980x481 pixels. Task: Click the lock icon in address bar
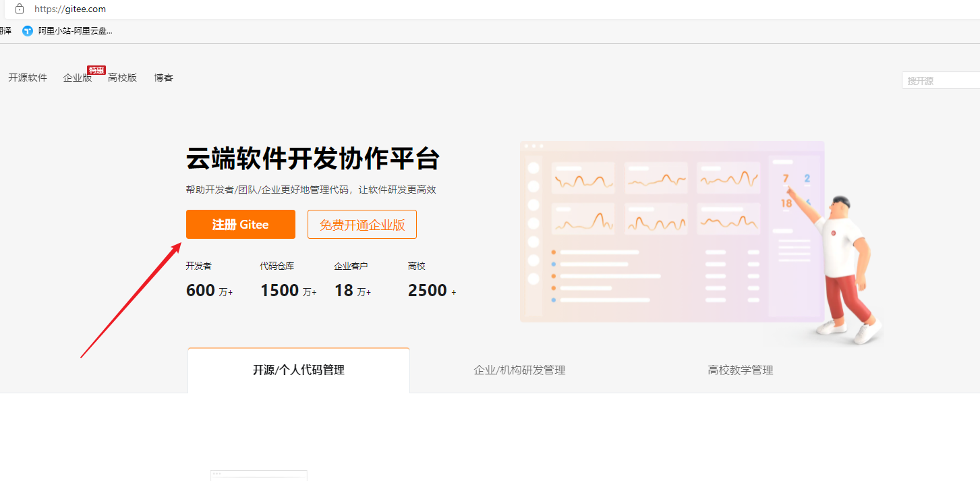tap(20, 9)
